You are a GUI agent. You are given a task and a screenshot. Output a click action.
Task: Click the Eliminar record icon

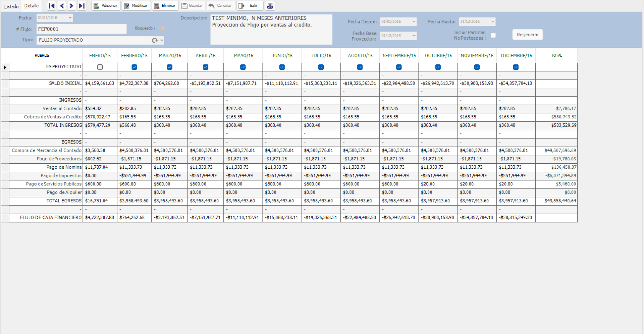[156, 6]
